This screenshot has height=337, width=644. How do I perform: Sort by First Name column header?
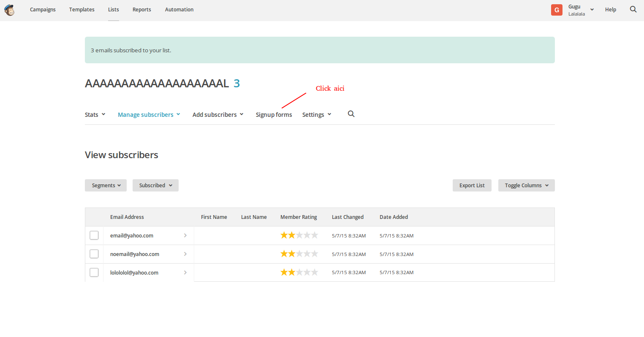214,217
